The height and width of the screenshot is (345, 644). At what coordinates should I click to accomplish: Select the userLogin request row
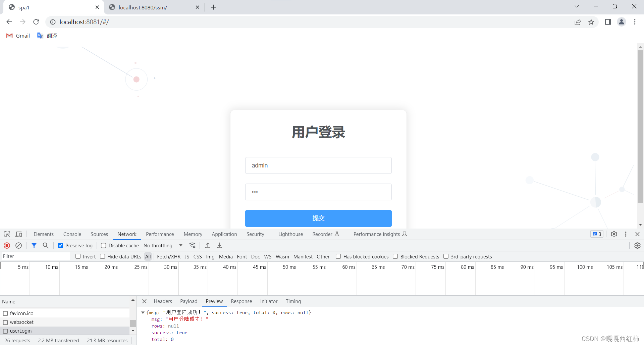[21, 331]
